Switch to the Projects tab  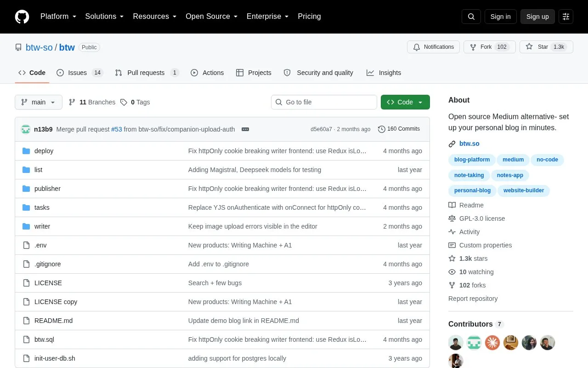(x=254, y=73)
